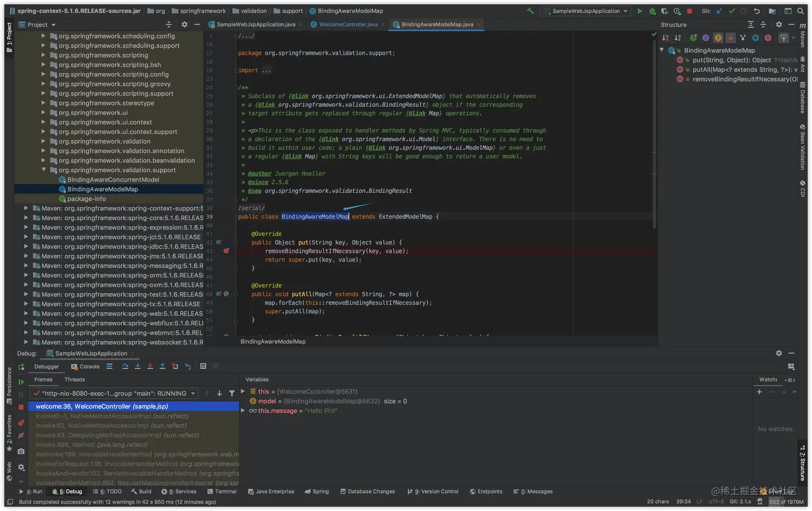This screenshot has width=812, height=511.
Task: Open the SampleWebJspApplication run configuration dropdown
Action: (x=585, y=11)
